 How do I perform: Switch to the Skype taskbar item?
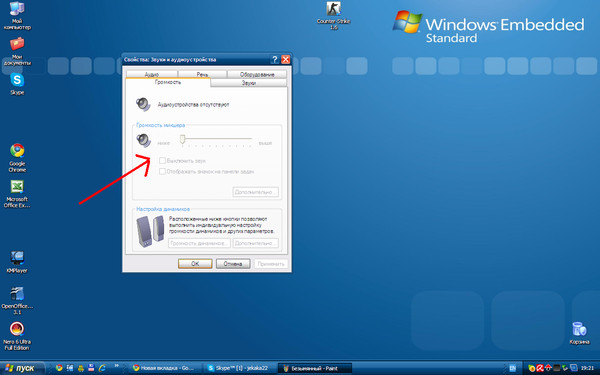coord(239,368)
